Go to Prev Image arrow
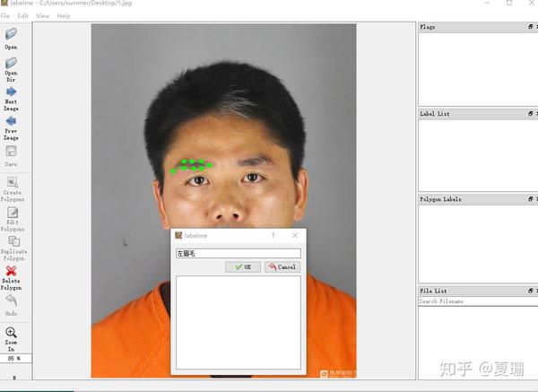538x392 pixels. (11, 121)
